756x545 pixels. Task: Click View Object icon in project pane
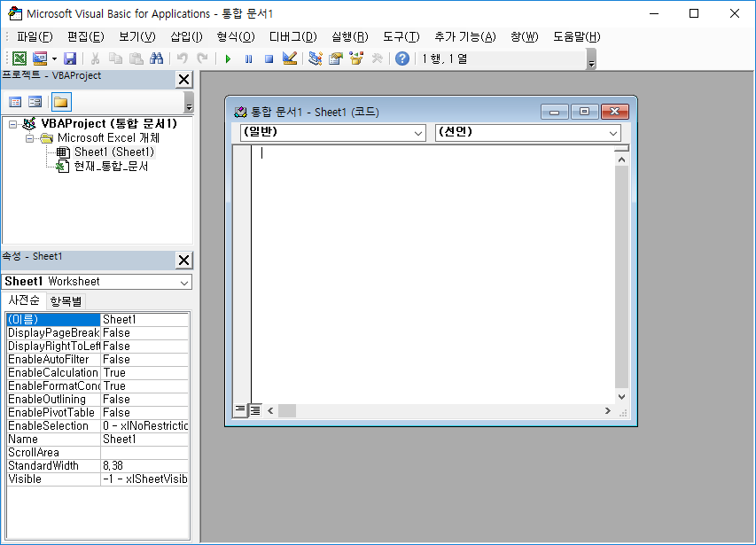pyautogui.click(x=35, y=102)
